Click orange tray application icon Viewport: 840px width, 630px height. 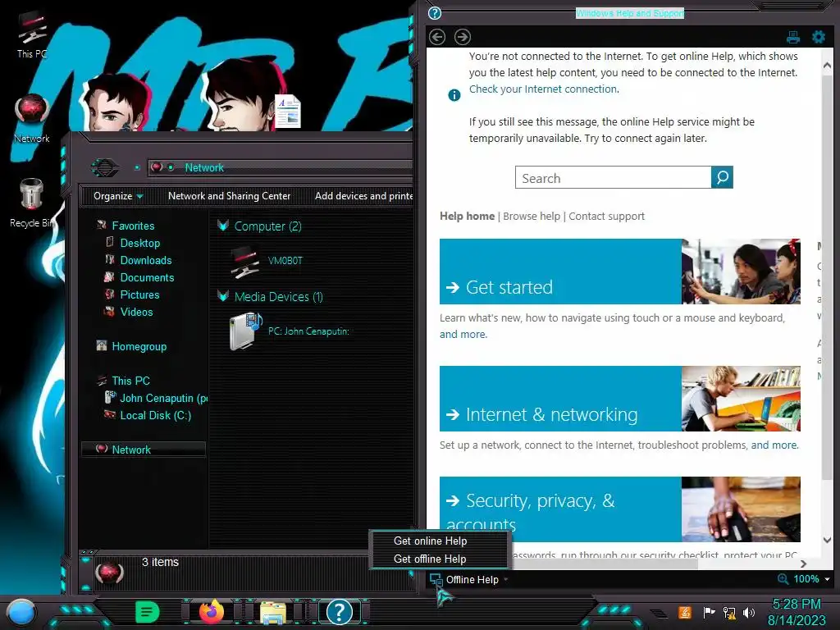[685, 612]
